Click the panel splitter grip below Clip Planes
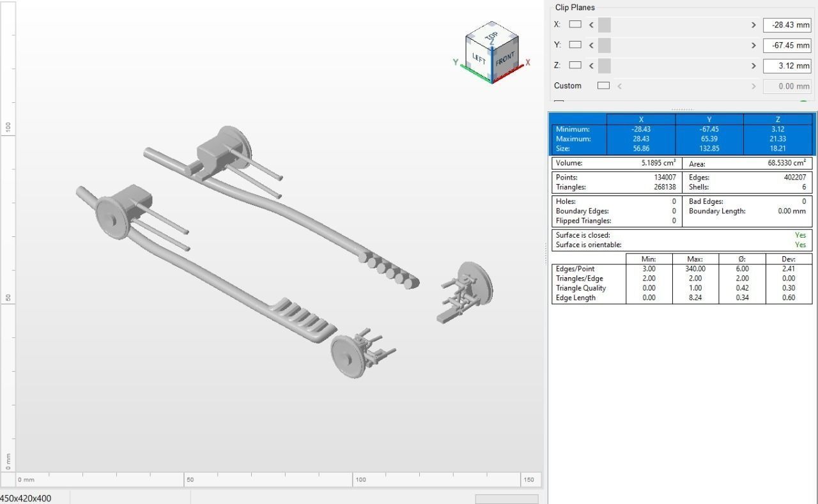 tap(682, 109)
